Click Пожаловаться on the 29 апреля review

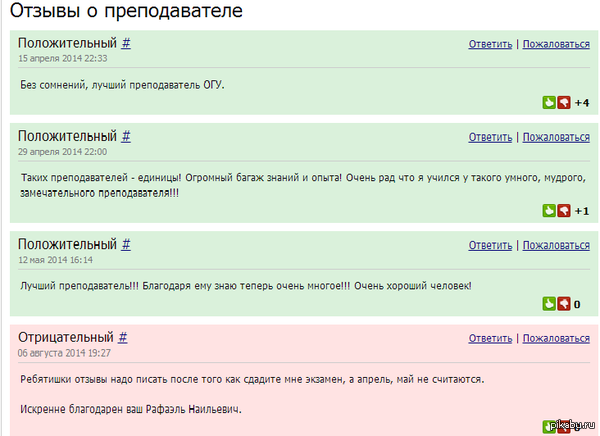pos(556,137)
